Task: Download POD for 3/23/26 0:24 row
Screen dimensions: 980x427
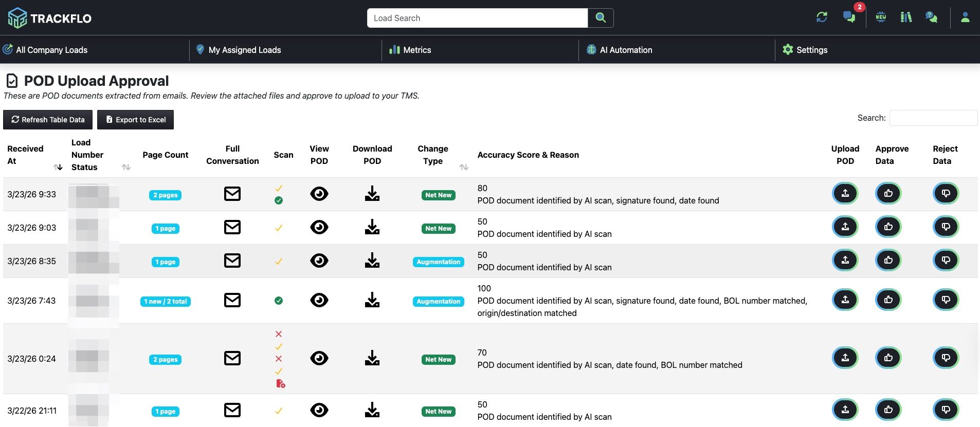Action: tap(372, 358)
